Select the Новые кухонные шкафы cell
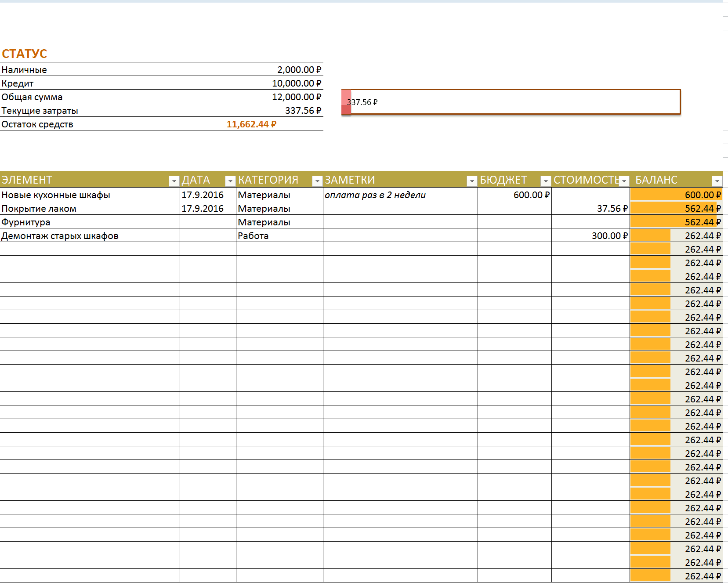 tap(90, 195)
